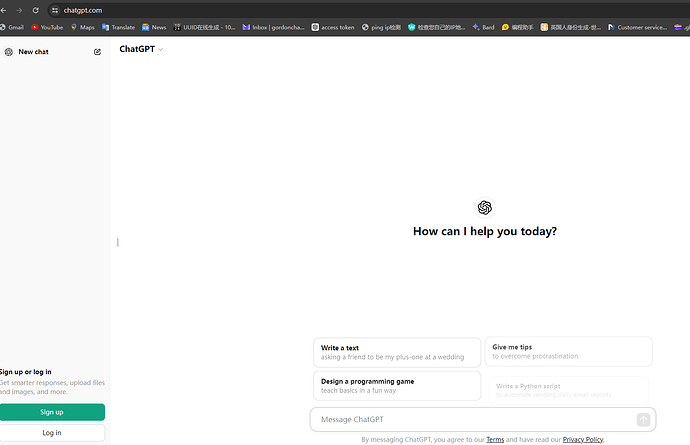Open the Privacy Policy link
690x445 pixels.
pyautogui.click(x=583, y=439)
